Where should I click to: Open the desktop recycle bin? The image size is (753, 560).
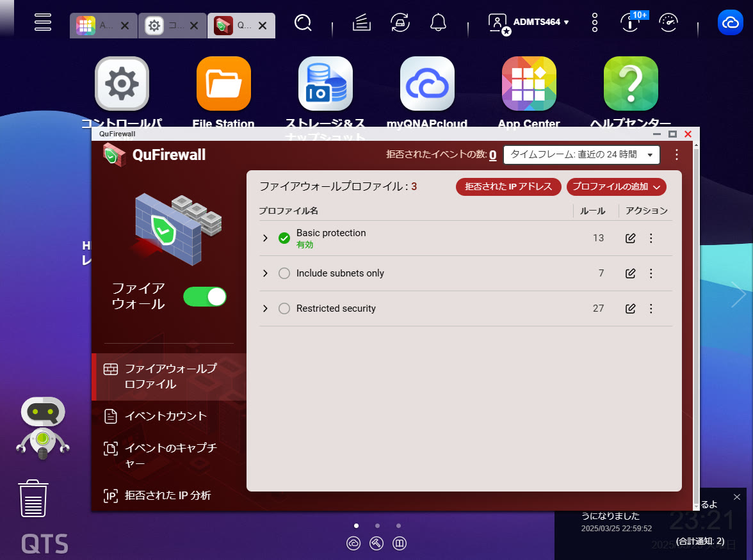33,498
